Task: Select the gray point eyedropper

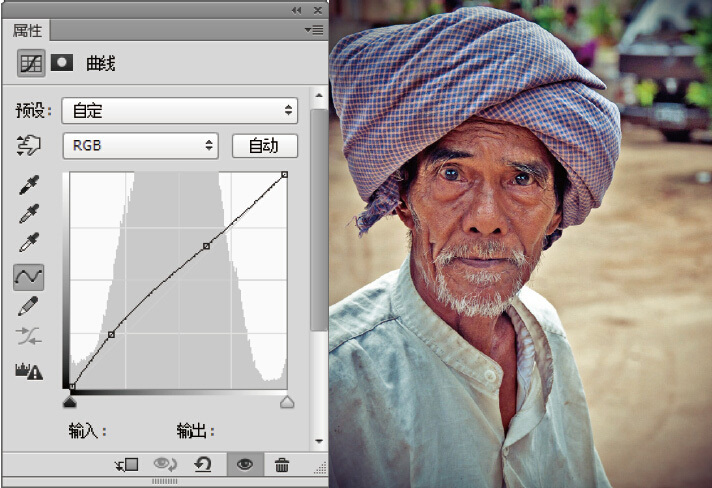Action: pos(28,214)
